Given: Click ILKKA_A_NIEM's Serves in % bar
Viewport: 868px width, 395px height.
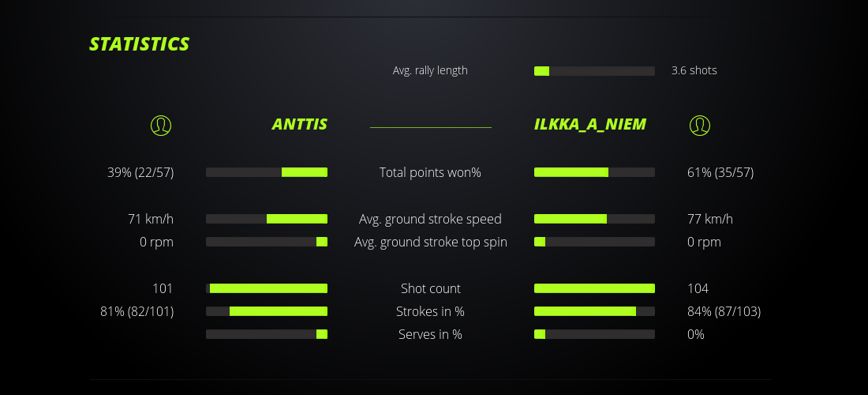Looking at the screenshot, I should click(594, 334).
